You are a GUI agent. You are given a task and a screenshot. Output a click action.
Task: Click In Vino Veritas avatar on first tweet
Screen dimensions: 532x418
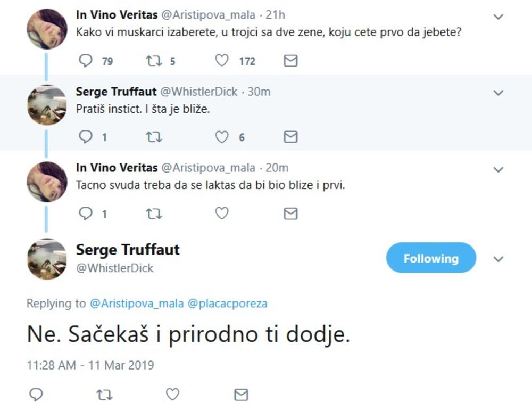pyautogui.click(x=47, y=29)
